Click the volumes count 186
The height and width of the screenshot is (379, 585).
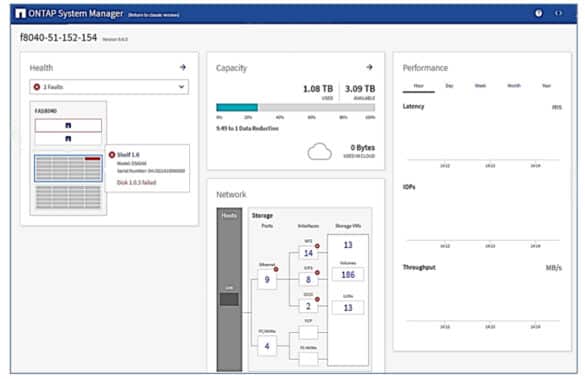[348, 275]
